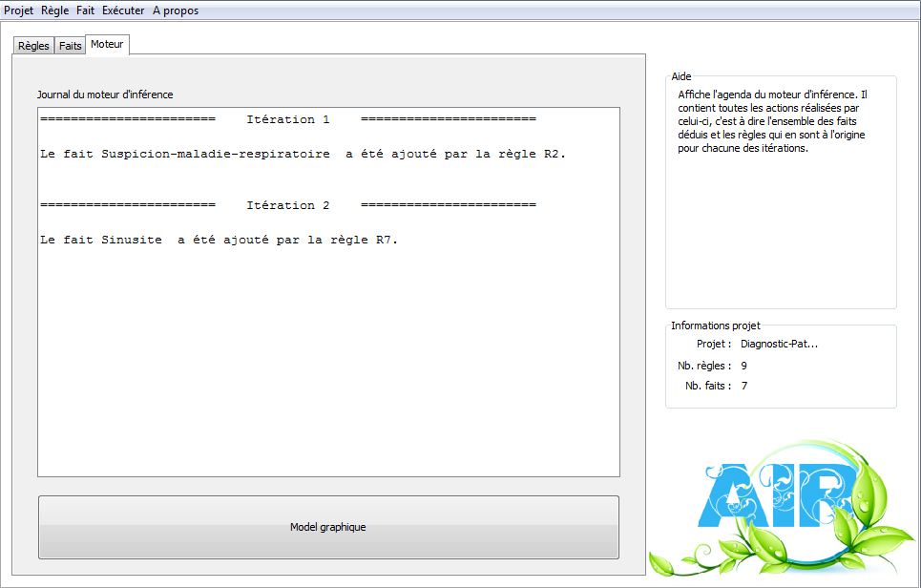The height and width of the screenshot is (588, 921).
Task: Click the Informations projet group title
Action: [x=716, y=325]
